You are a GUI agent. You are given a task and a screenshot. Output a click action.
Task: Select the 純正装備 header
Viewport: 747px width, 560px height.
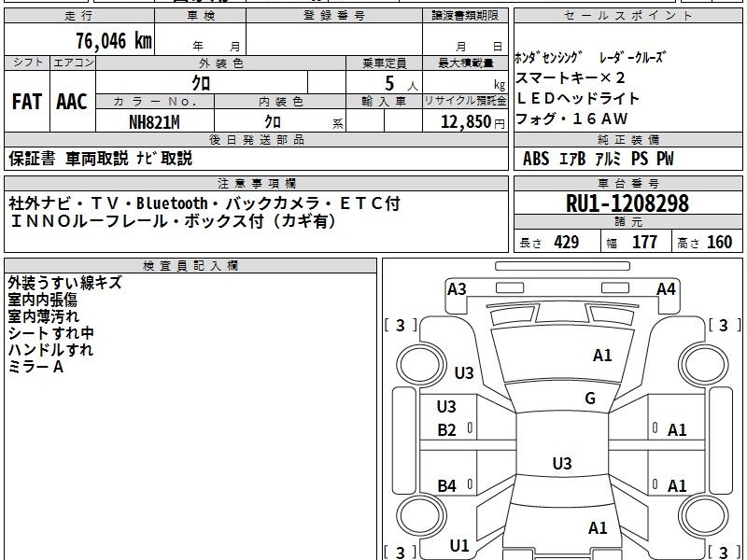(x=627, y=139)
